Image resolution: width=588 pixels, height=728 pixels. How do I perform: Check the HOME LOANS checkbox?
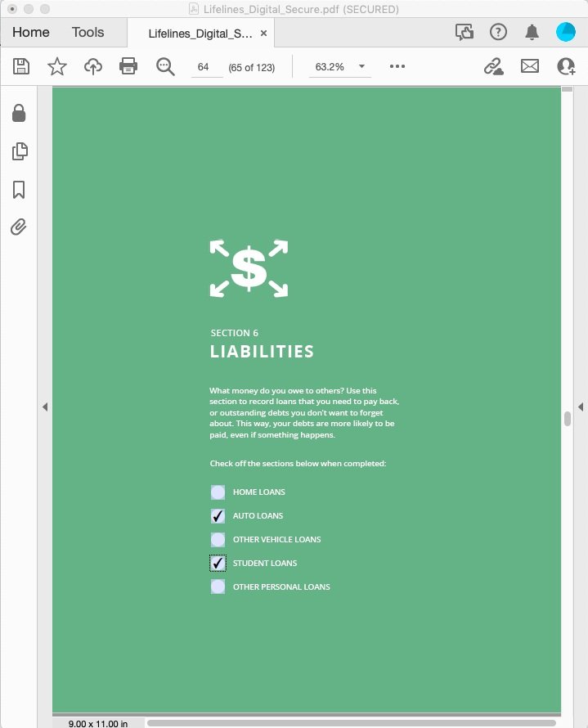coord(218,492)
